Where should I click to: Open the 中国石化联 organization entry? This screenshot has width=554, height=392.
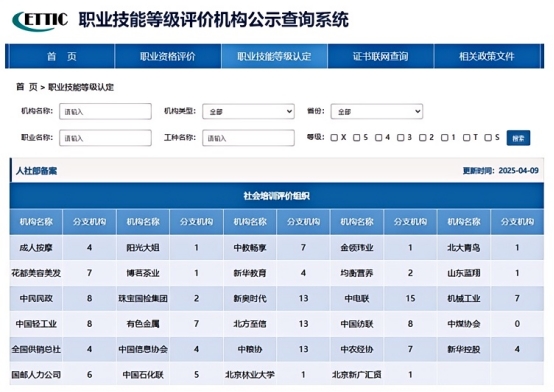(143, 375)
